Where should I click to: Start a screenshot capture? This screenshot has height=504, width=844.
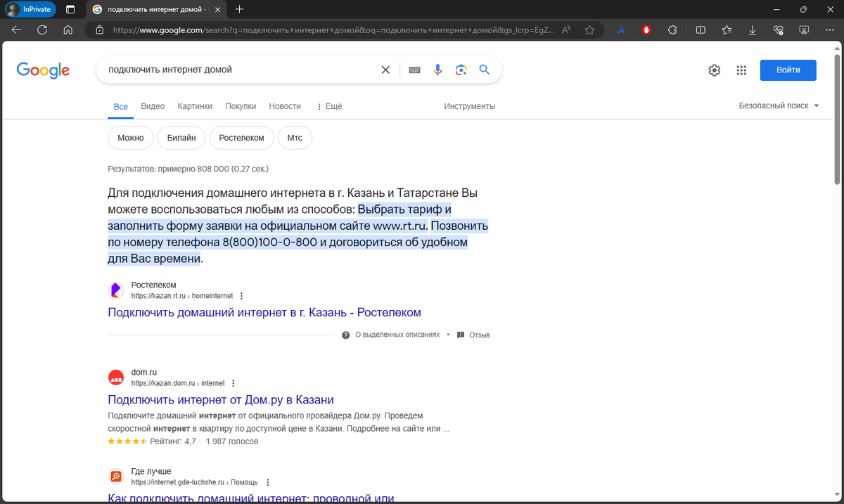pos(804,30)
